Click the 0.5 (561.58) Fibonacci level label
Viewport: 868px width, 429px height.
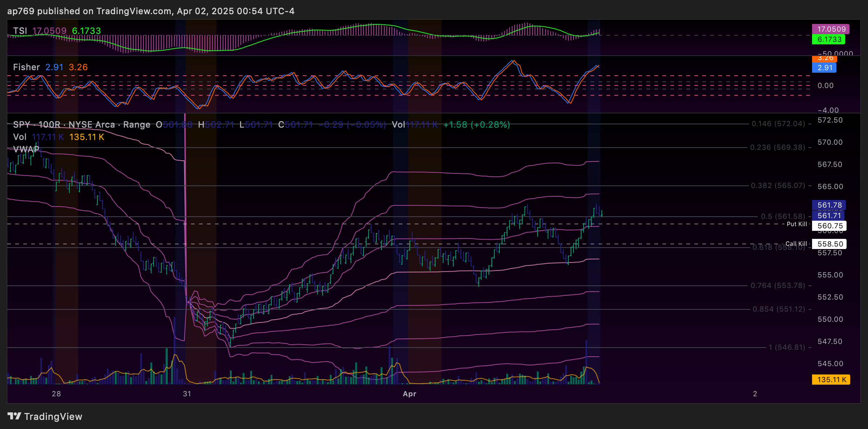coord(783,217)
